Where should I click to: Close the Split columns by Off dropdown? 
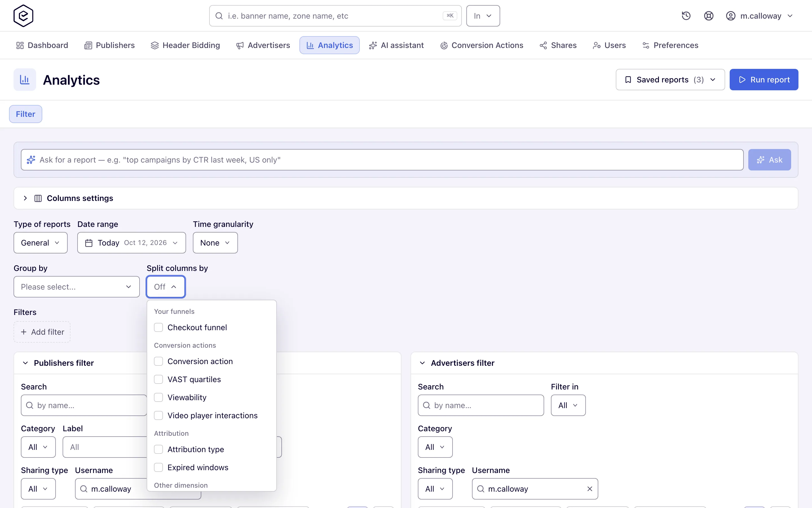[166, 287]
